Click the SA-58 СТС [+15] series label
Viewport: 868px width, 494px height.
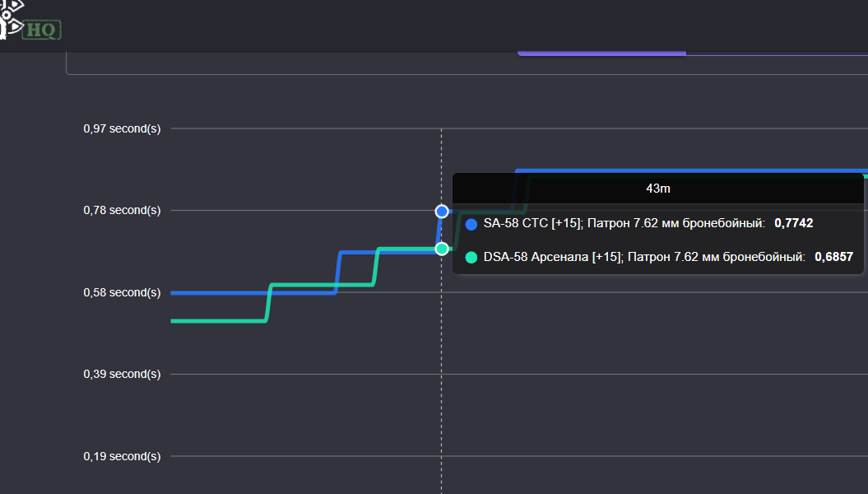tap(624, 223)
